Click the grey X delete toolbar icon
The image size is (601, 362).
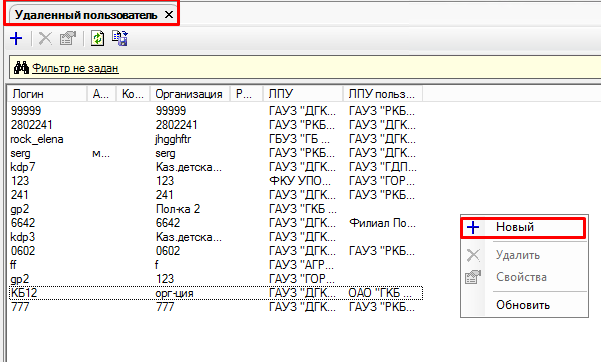(45, 38)
